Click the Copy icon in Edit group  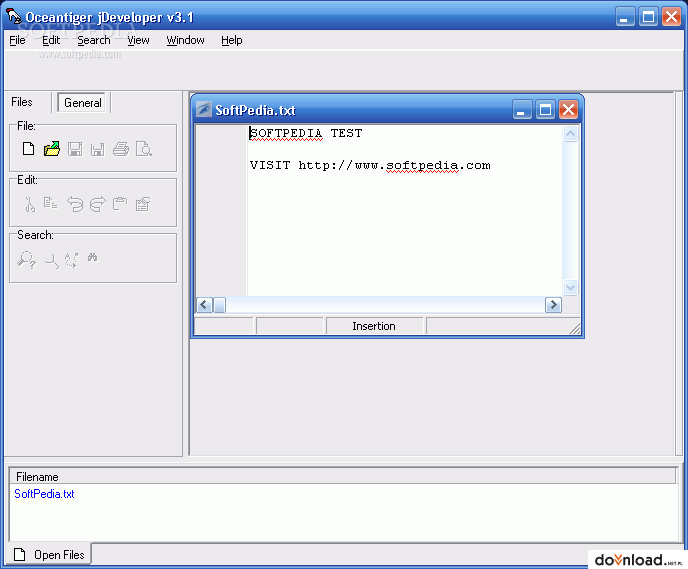coord(50,203)
